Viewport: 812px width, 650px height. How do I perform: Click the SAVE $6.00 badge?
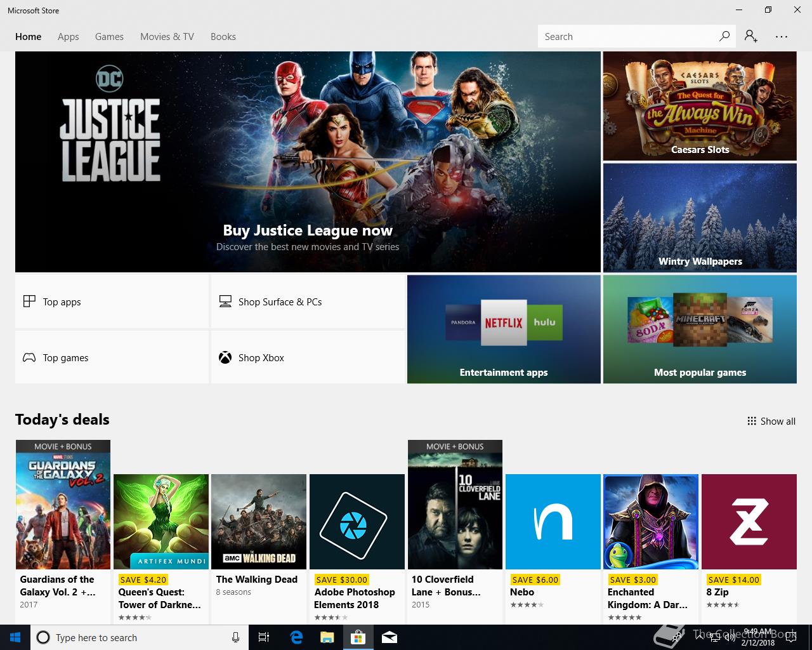(x=535, y=580)
